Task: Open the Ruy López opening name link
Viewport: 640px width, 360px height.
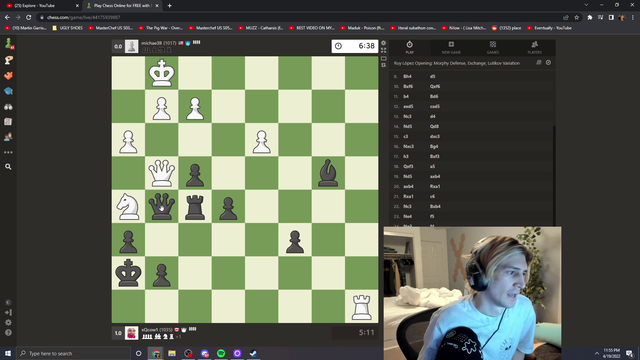Action: (457, 63)
